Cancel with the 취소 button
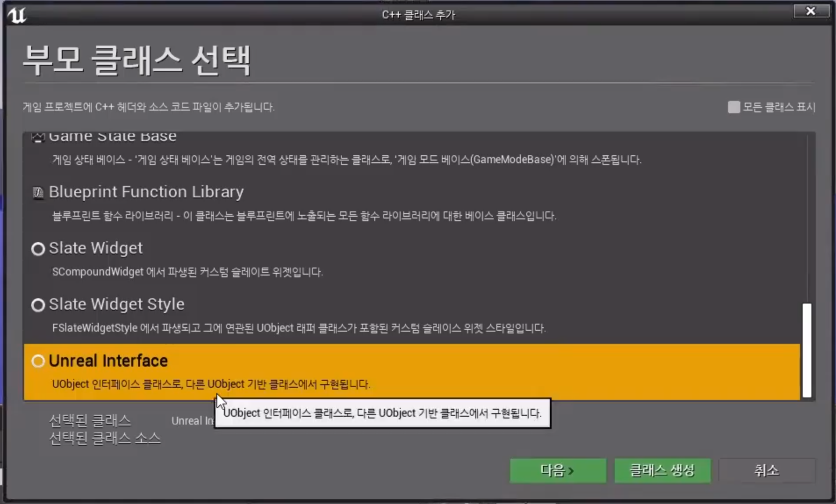 point(767,470)
